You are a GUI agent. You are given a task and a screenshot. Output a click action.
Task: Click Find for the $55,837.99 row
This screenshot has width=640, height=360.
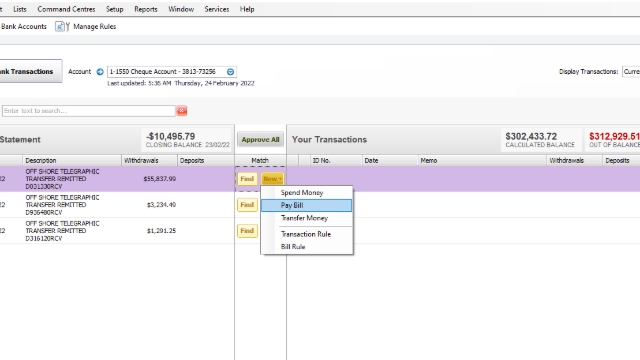tap(247, 179)
